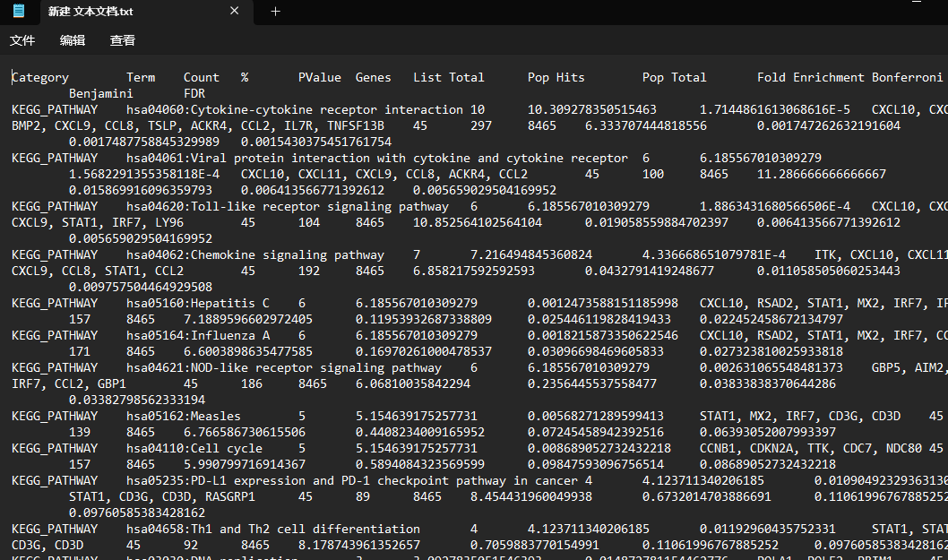
Task: Click the 'Bonferroni' header word
Action: pos(907,77)
